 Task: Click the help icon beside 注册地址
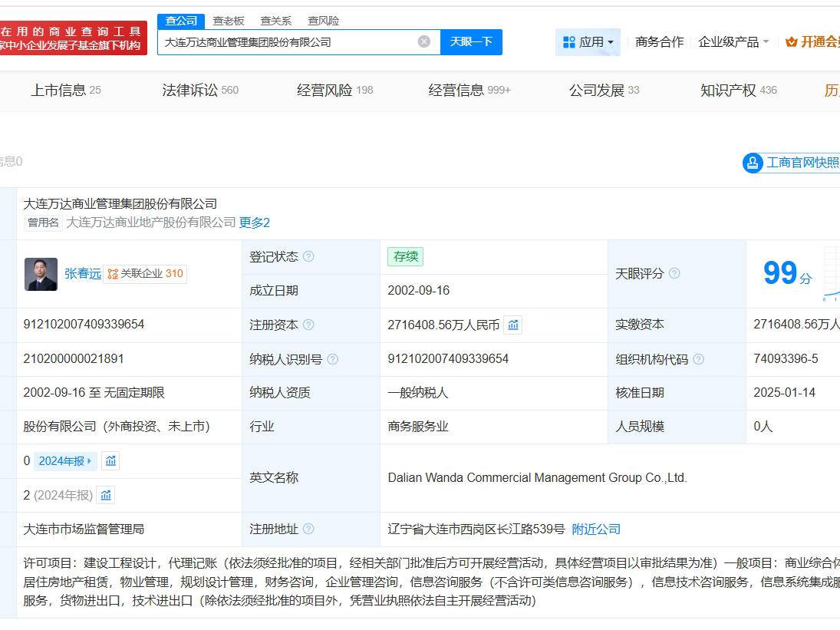pyautogui.click(x=308, y=529)
